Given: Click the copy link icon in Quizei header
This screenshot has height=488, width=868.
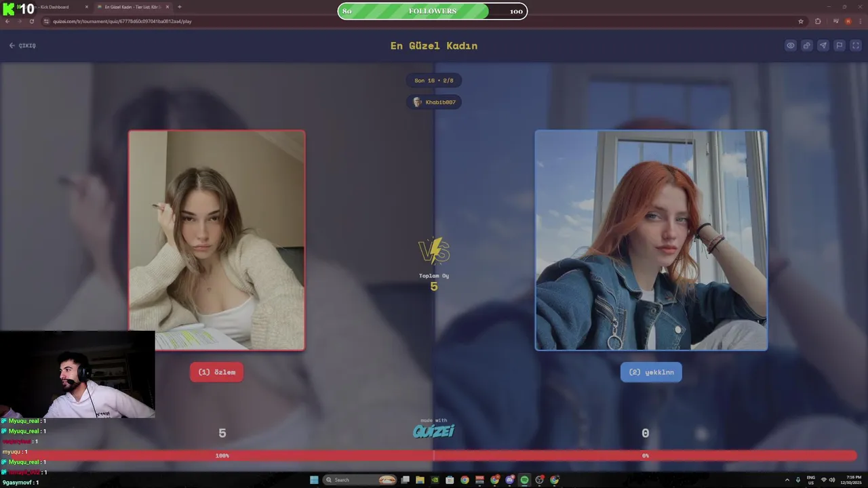Looking at the screenshot, I should 807,45.
